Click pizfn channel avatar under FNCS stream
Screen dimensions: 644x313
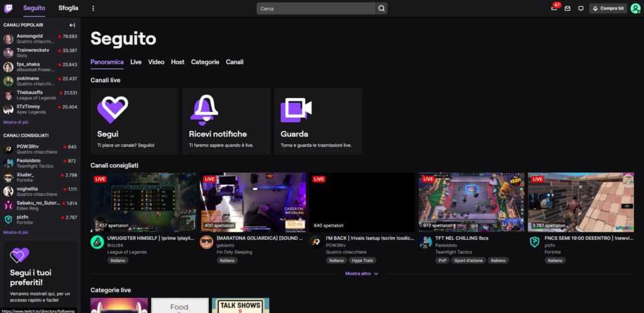(535, 242)
